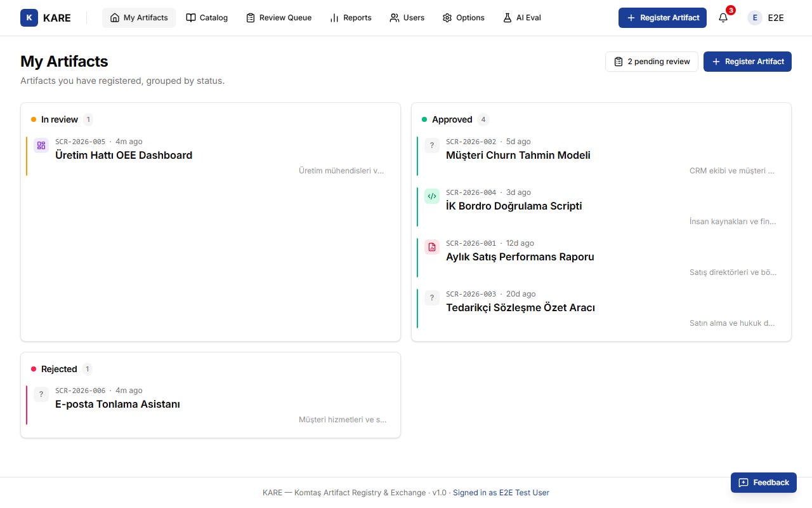Switch to the Users page
Image resolution: width=812 pixels, height=508 pixels.
pos(407,18)
